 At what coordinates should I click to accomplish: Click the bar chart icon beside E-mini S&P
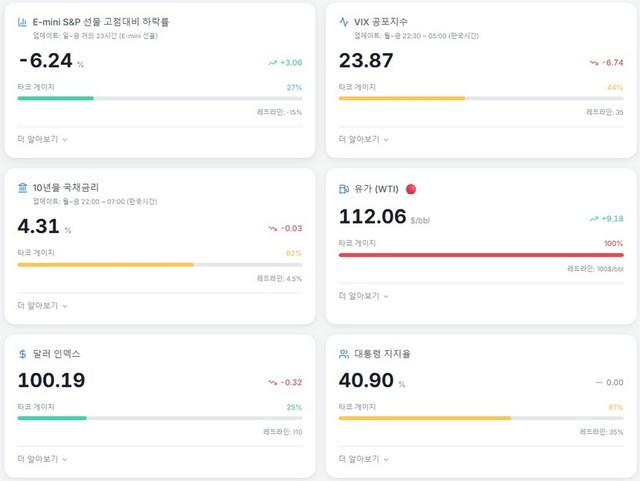[x=23, y=21]
